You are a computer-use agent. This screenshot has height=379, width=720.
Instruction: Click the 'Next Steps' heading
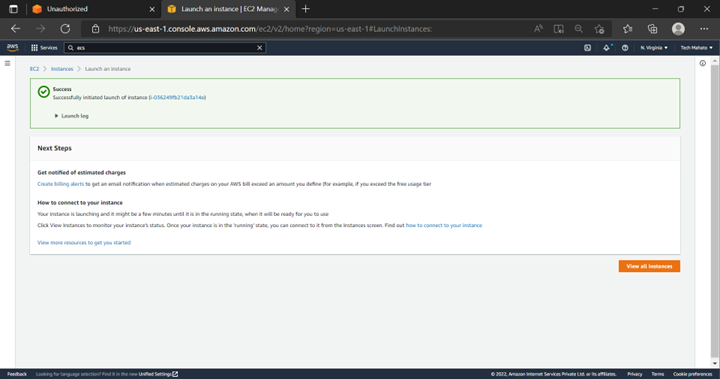55,148
